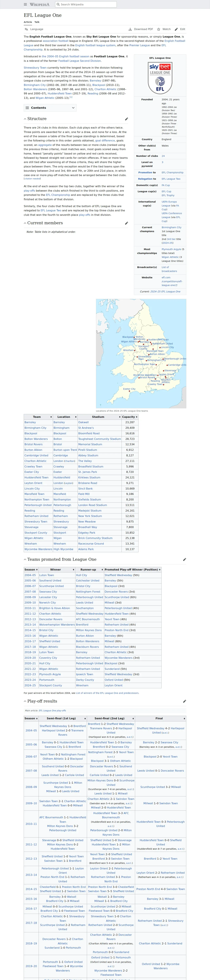Open the List of broadcasters link

(x=169, y=269)
